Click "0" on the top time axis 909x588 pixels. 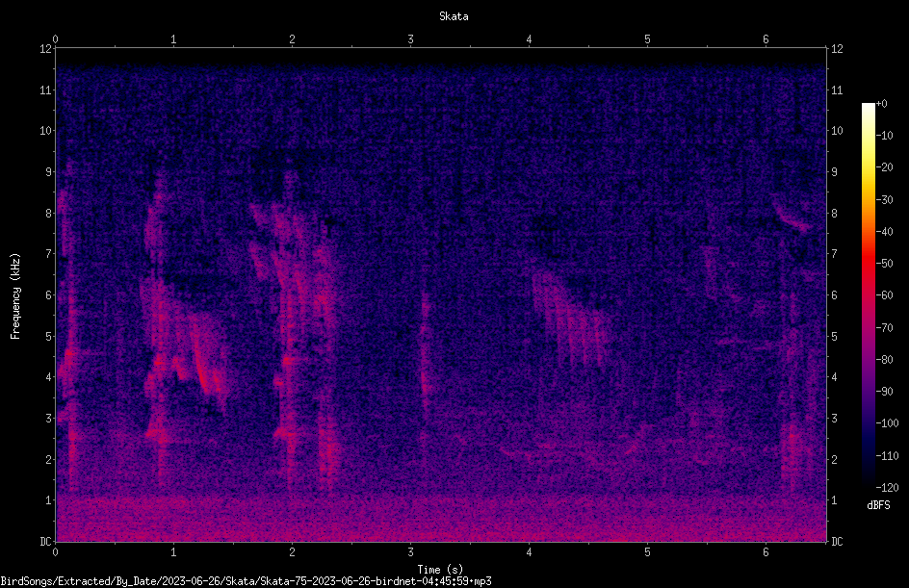click(55, 38)
